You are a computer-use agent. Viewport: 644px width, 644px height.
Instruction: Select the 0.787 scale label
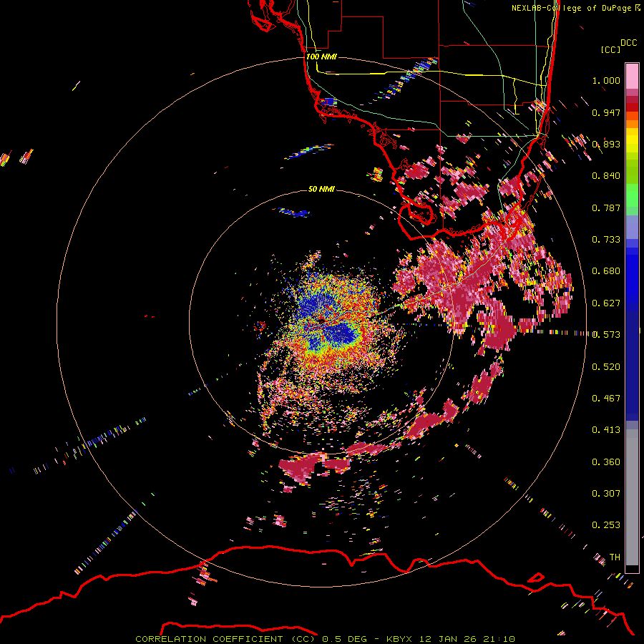click(x=606, y=208)
